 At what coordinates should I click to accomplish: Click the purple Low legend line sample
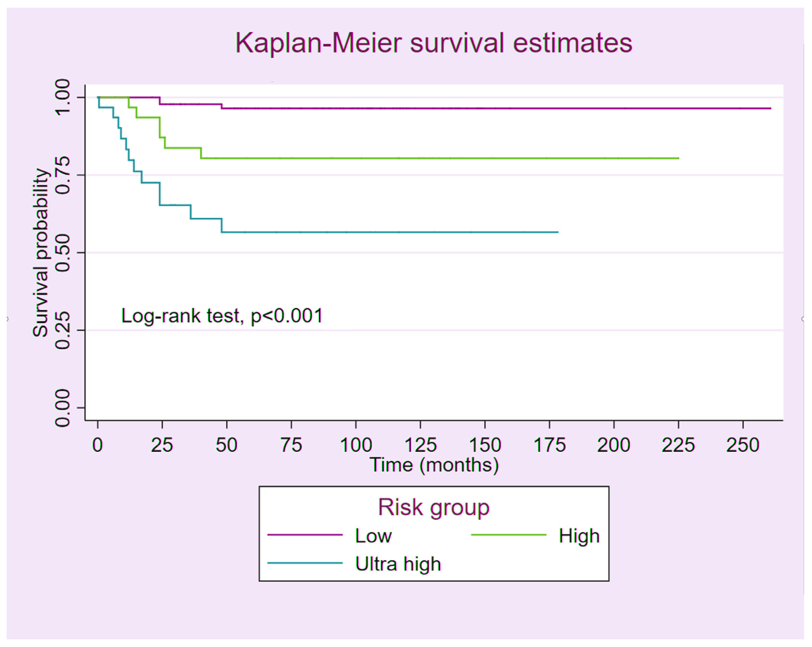pos(305,535)
